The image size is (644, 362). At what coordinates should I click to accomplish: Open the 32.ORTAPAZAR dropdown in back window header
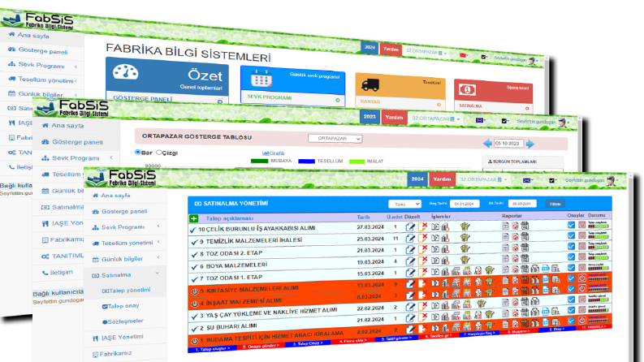(x=426, y=53)
